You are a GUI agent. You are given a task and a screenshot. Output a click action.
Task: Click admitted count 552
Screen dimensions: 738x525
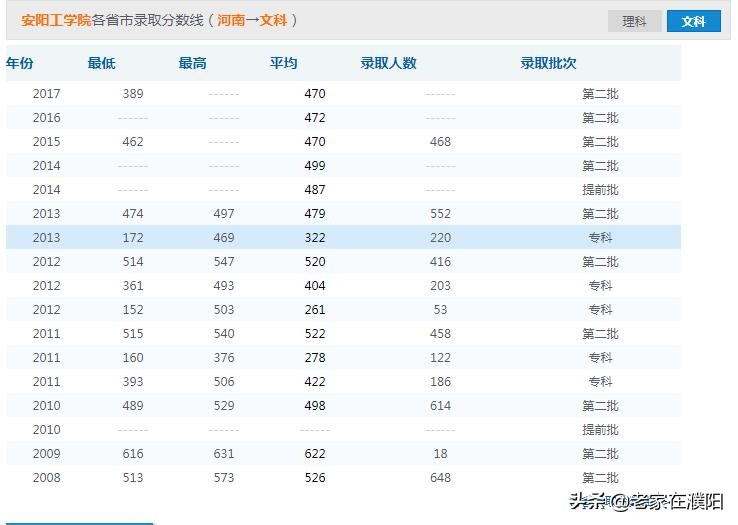(x=441, y=214)
